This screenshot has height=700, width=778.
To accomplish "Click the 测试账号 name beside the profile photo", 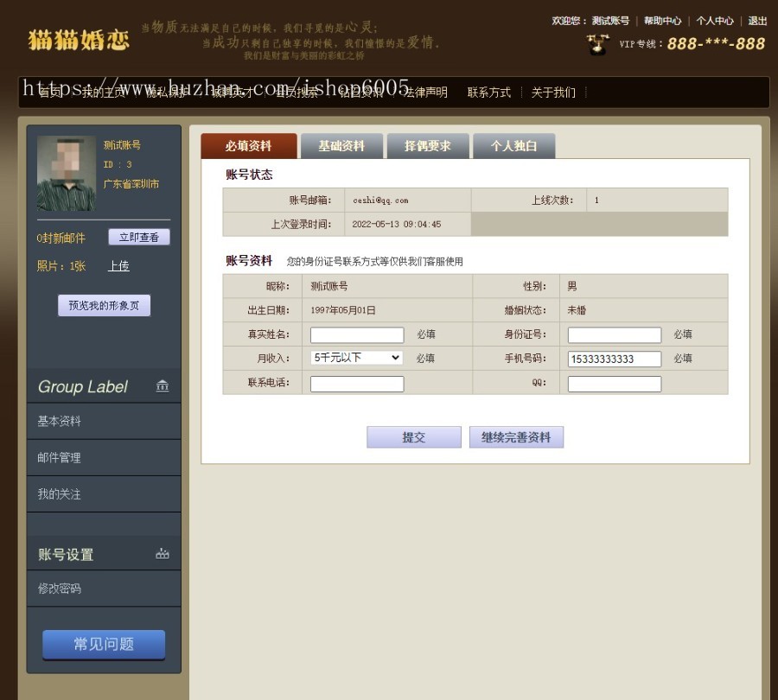I will tap(122, 145).
